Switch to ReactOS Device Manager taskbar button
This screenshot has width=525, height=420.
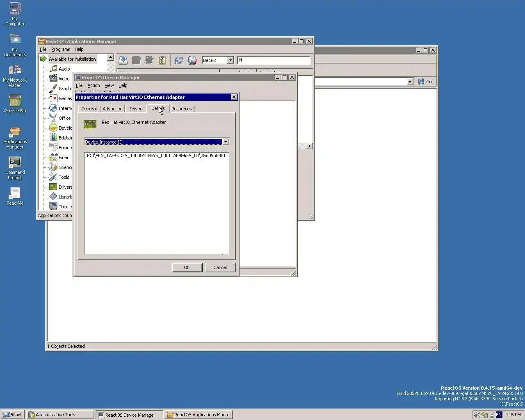tap(130, 415)
